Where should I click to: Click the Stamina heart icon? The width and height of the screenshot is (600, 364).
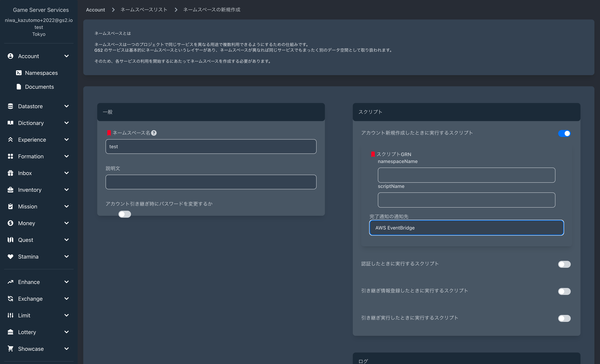point(10,257)
